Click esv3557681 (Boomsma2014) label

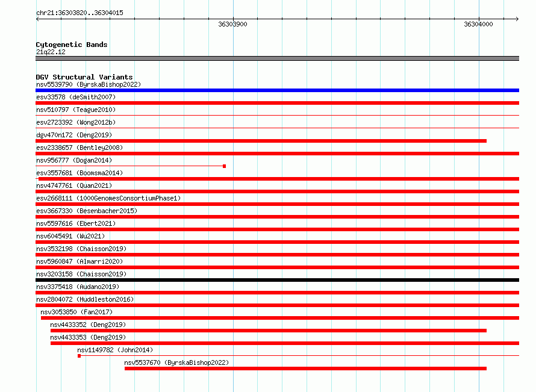point(79,173)
